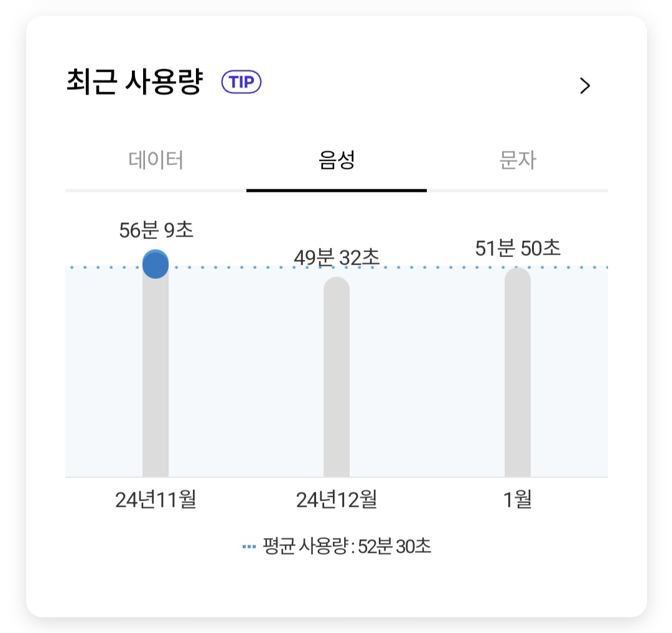672x633 pixels.
Task: Select the 24년11월 axis label
Action: click(156, 500)
